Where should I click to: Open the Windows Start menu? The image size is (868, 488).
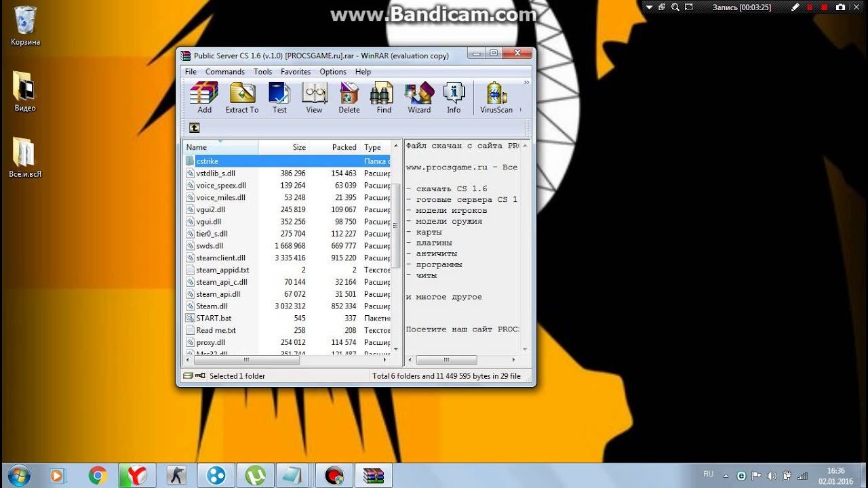point(18,476)
